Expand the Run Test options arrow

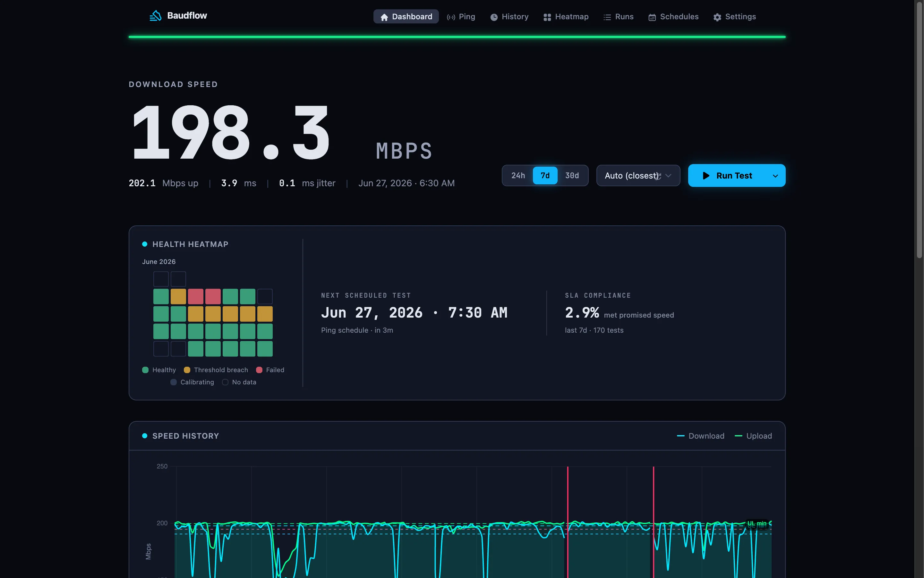pos(775,176)
